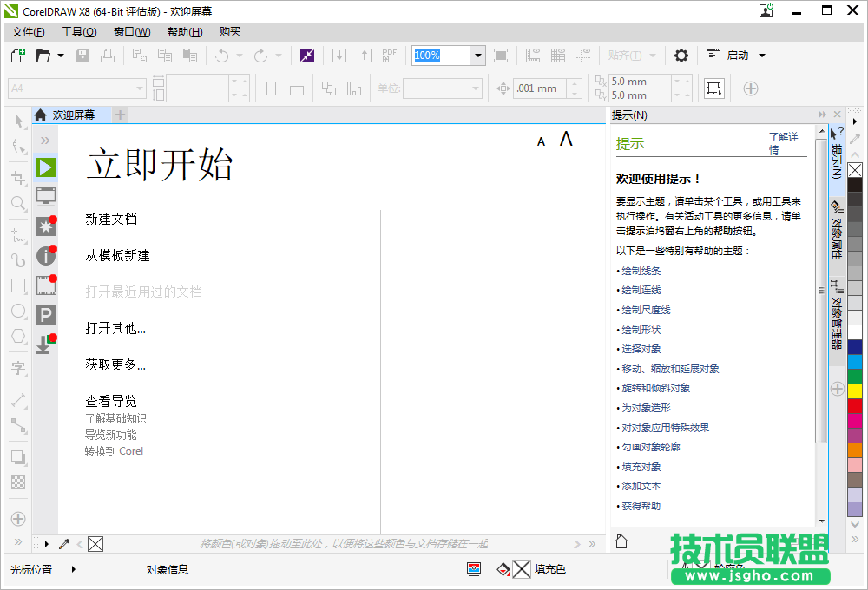
Task: Click the smaller text size A
Action: [542, 142]
